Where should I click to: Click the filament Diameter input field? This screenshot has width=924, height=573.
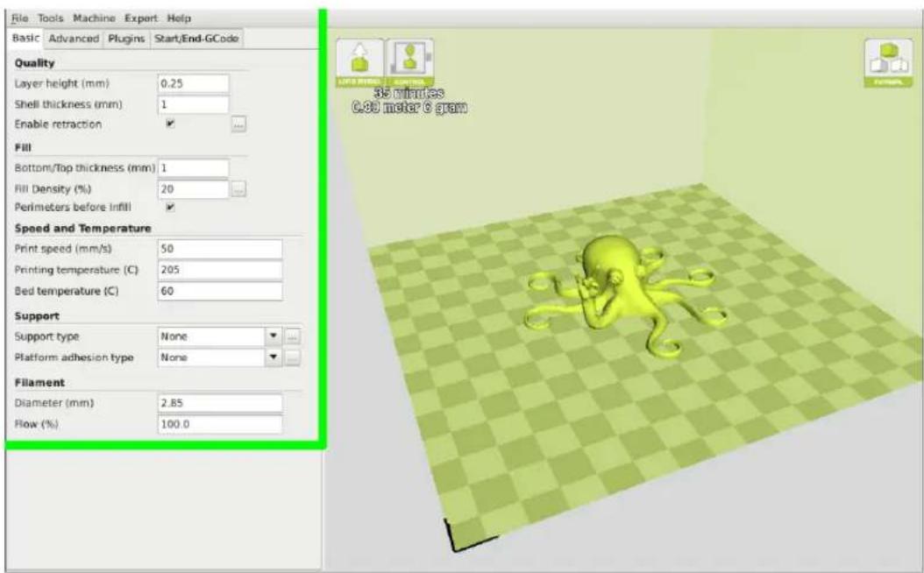click(x=220, y=403)
